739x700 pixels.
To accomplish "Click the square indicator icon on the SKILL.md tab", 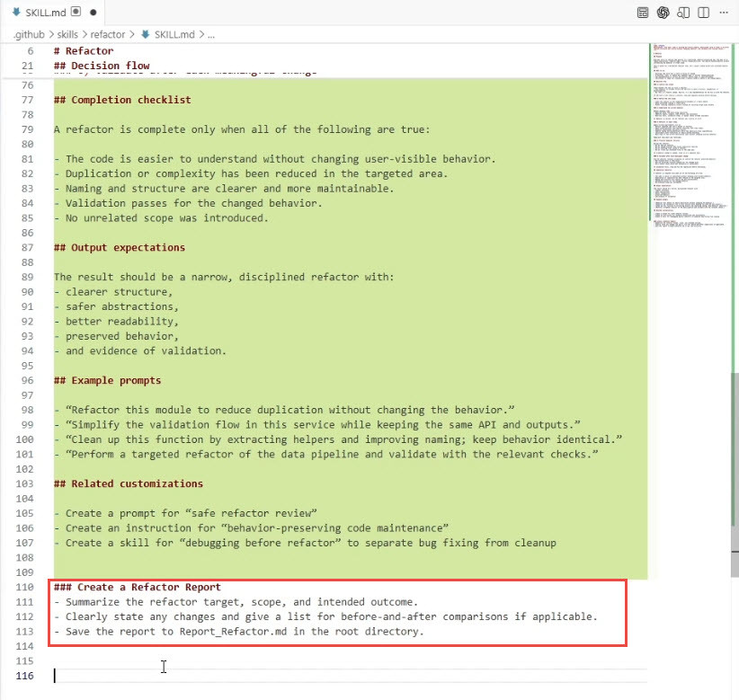I will [76, 12].
